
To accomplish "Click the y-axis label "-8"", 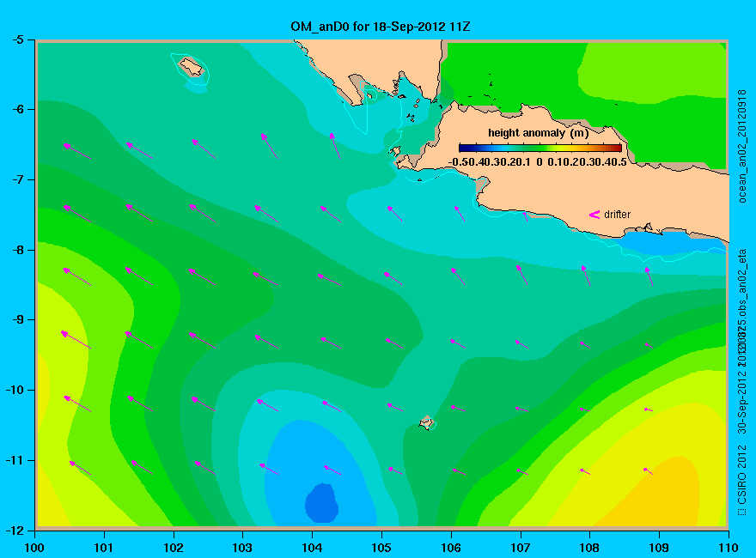I will [x=17, y=250].
